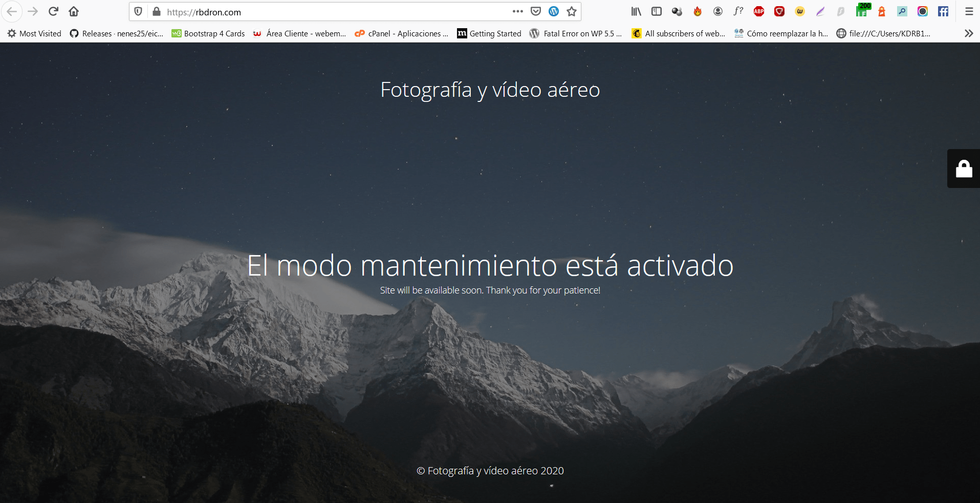Viewport: 980px width, 503px height.
Task: Open the flame smiley extension
Action: (x=698, y=11)
